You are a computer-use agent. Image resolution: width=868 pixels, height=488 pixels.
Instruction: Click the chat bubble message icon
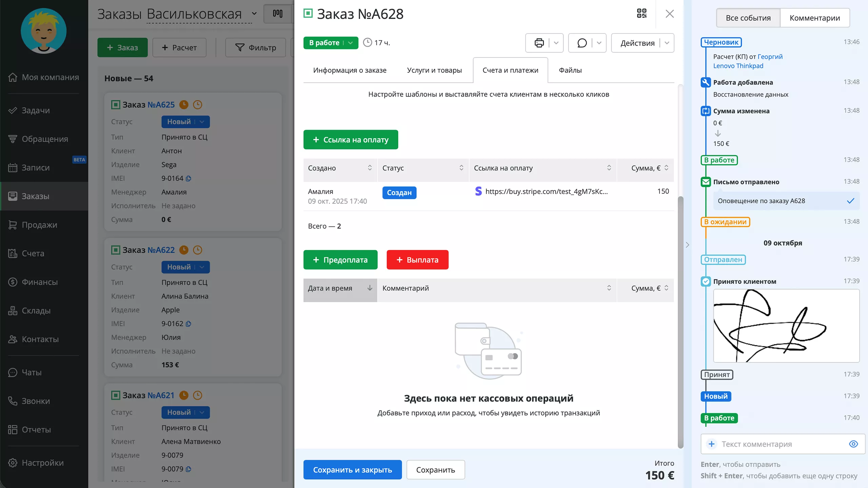[582, 43]
